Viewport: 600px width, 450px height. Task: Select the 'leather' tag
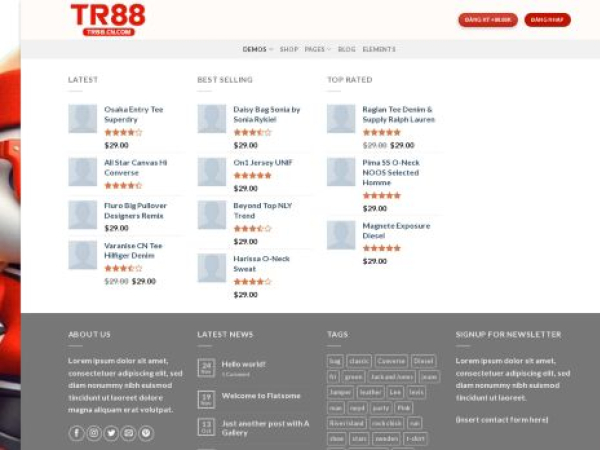(370, 392)
